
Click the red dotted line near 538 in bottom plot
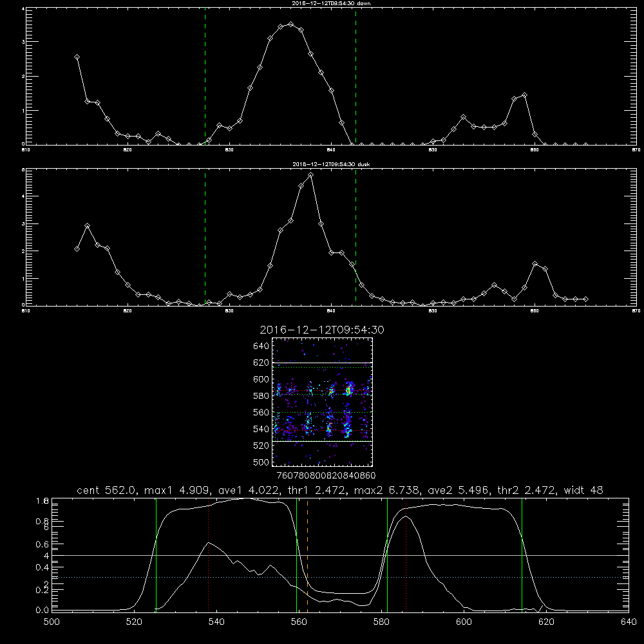coord(208,555)
